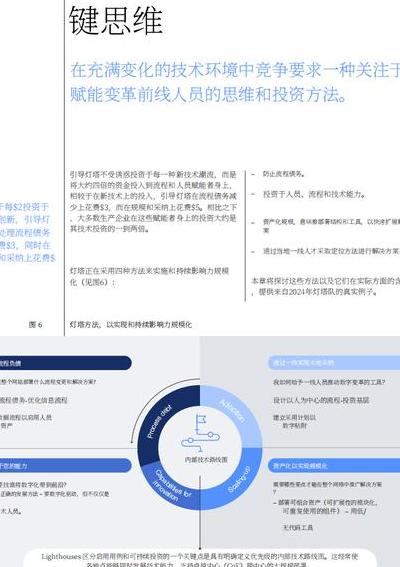The width and height of the screenshot is (400, 567).
Task: Click the bullet starting "通过当地一线人才"
Action: (x=331, y=251)
